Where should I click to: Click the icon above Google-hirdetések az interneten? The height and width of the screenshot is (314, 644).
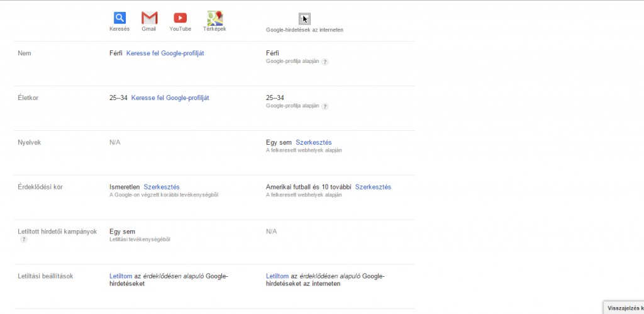304,18
